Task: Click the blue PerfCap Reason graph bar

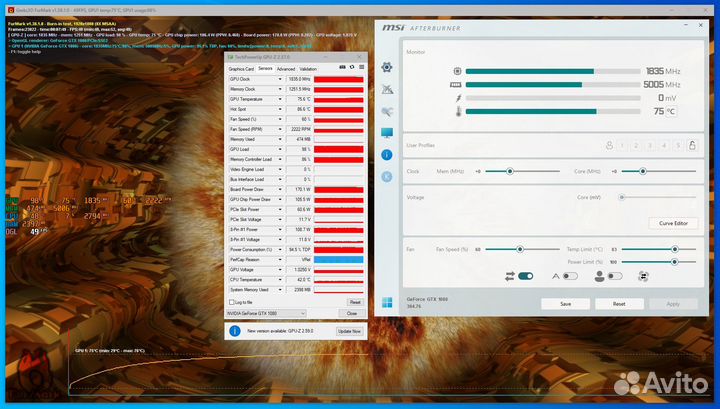Action: [338, 260]
